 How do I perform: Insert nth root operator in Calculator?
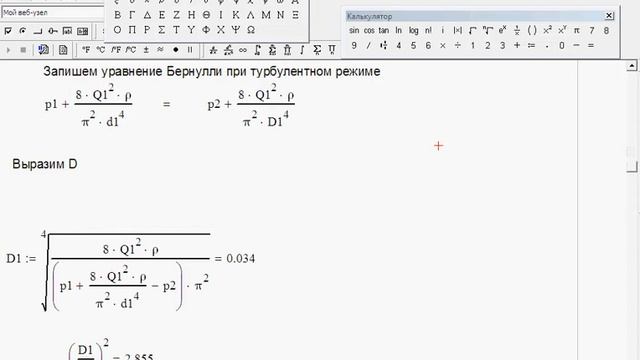tap(487, 30)
